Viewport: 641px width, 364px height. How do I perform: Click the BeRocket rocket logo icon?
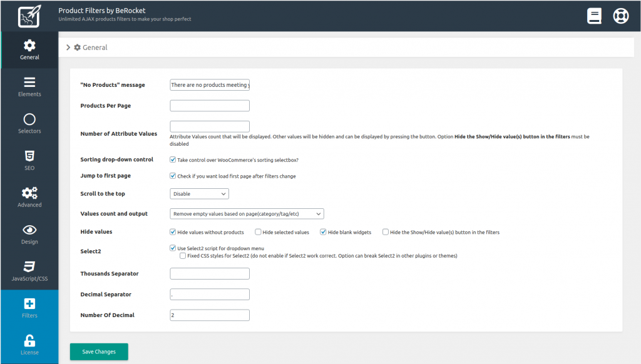coord(29,16)
